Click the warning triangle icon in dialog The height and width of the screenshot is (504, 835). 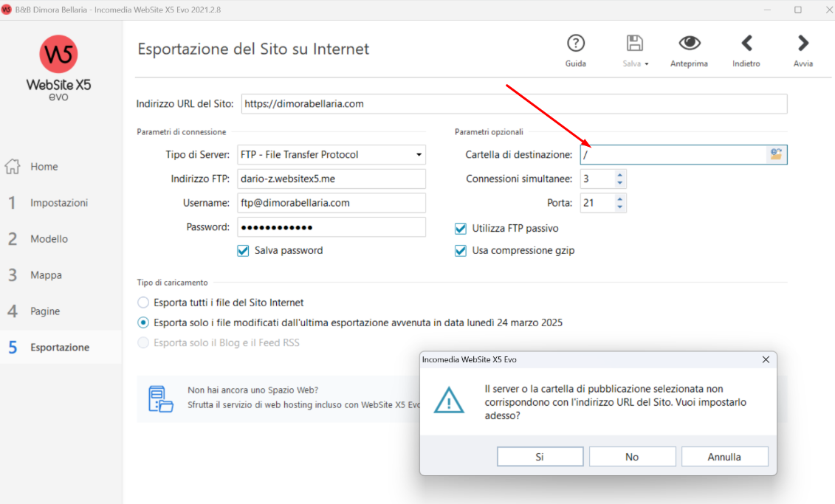coord(449,400)
